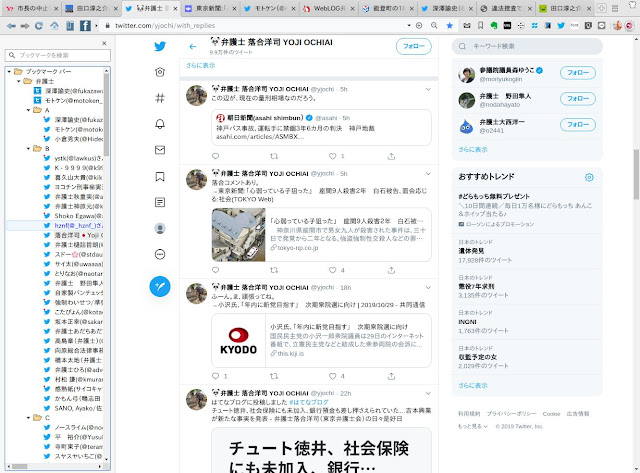Collapse the 弁護士 bookmark folder
Viewport: 640px width, 473px height.
(19, 81)
